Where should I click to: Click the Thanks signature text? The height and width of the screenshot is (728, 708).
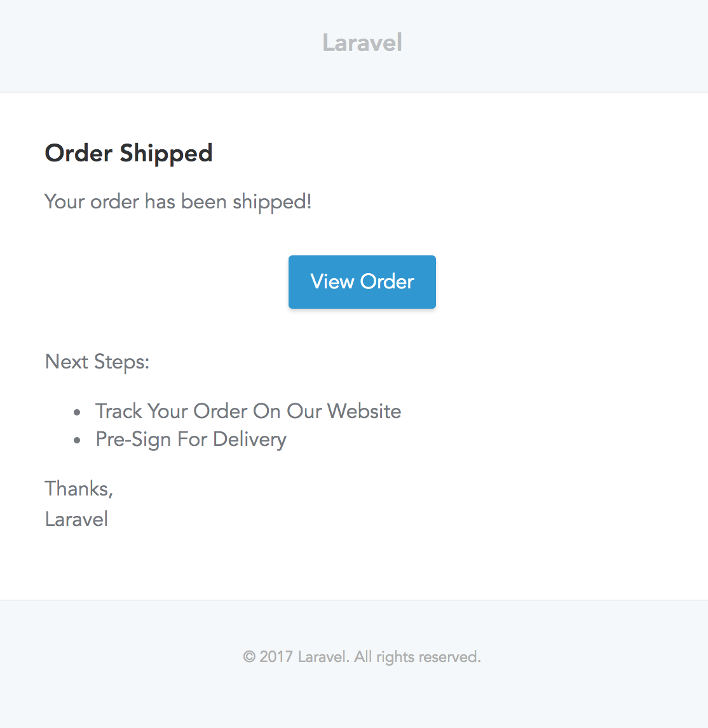[x=78, y=489]
